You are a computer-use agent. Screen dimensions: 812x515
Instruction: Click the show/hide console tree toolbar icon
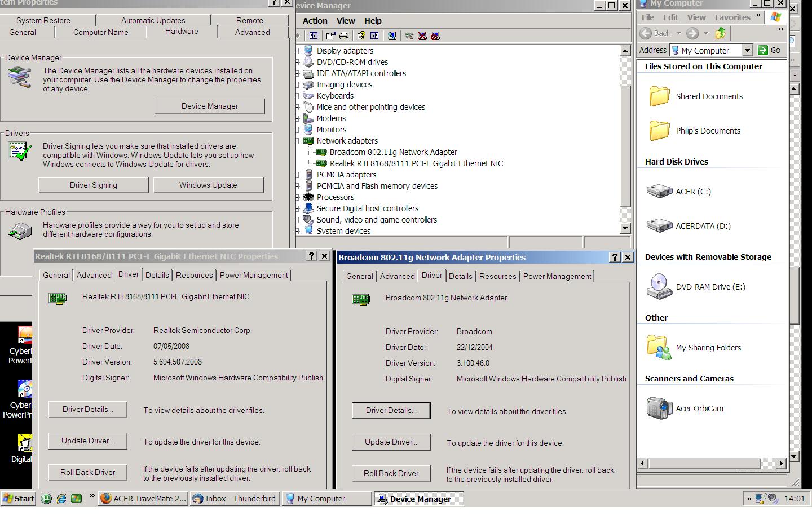click(314, 35)
